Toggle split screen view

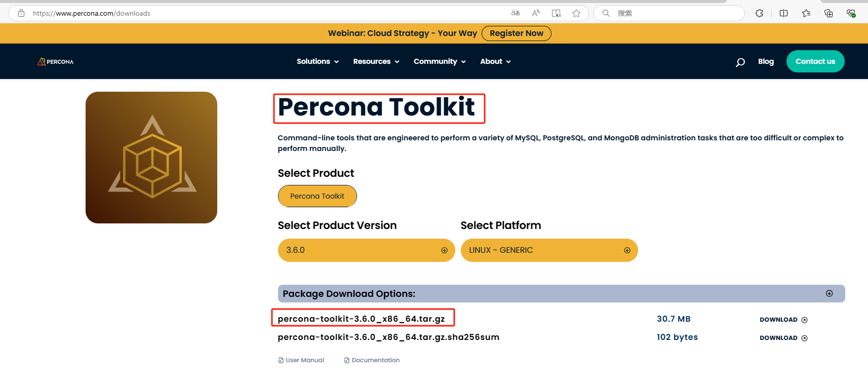(x=783, y=13)
